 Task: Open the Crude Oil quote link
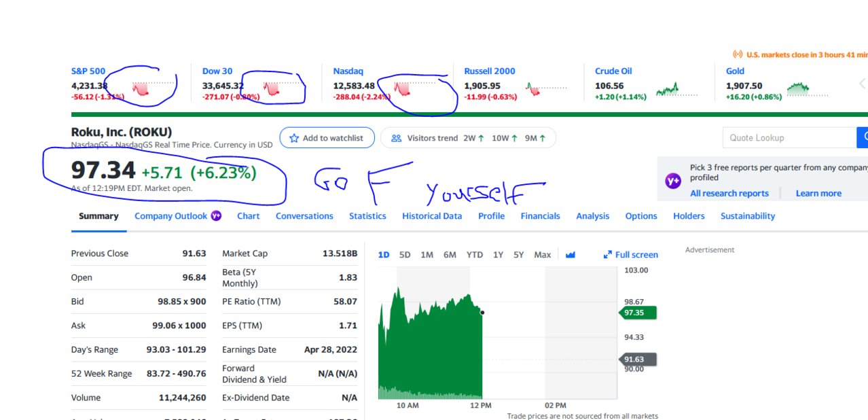[614, 71]
